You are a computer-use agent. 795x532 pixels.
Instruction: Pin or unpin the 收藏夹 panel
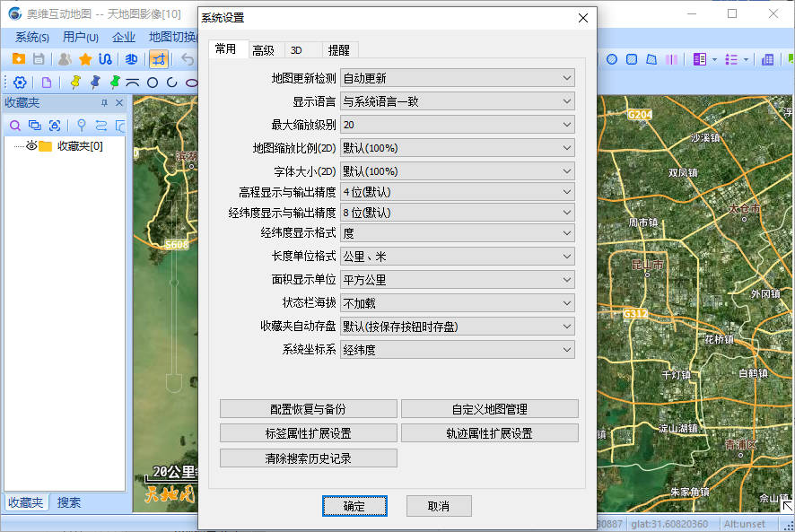point(103,103)
